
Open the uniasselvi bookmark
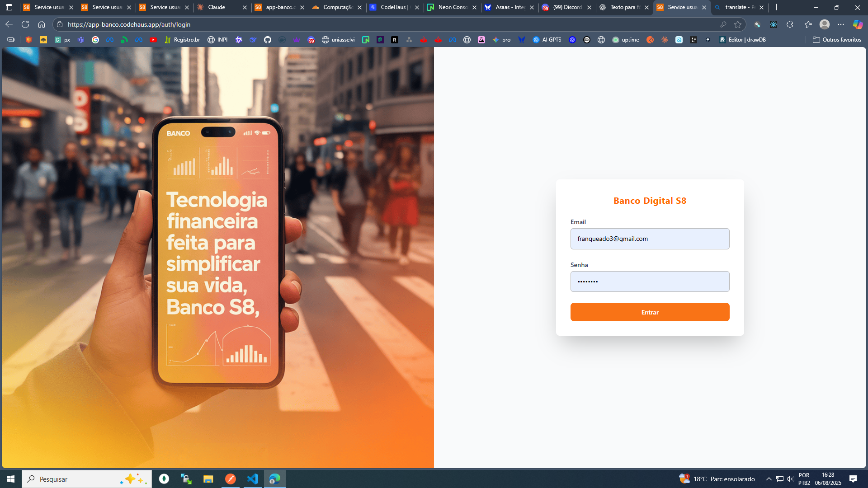point(338,40)
